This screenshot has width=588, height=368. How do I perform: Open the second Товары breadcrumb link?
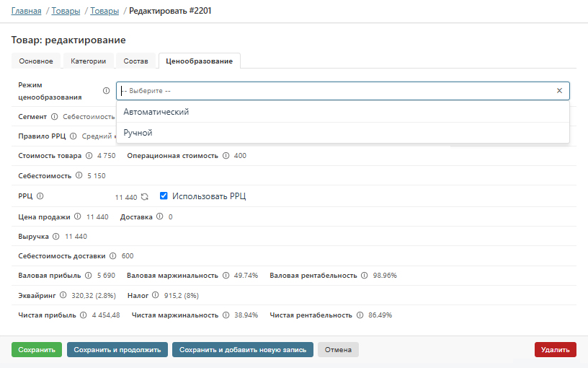pos(104,11)
